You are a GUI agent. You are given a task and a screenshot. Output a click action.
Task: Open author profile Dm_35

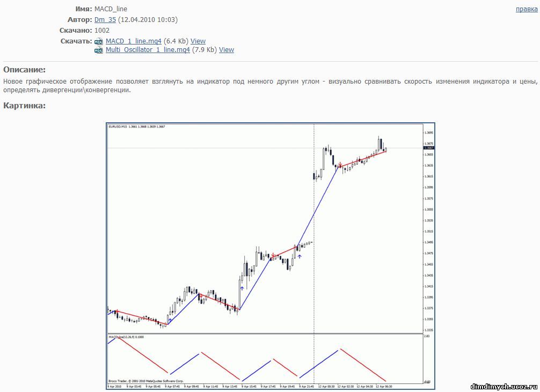(105, 20)
